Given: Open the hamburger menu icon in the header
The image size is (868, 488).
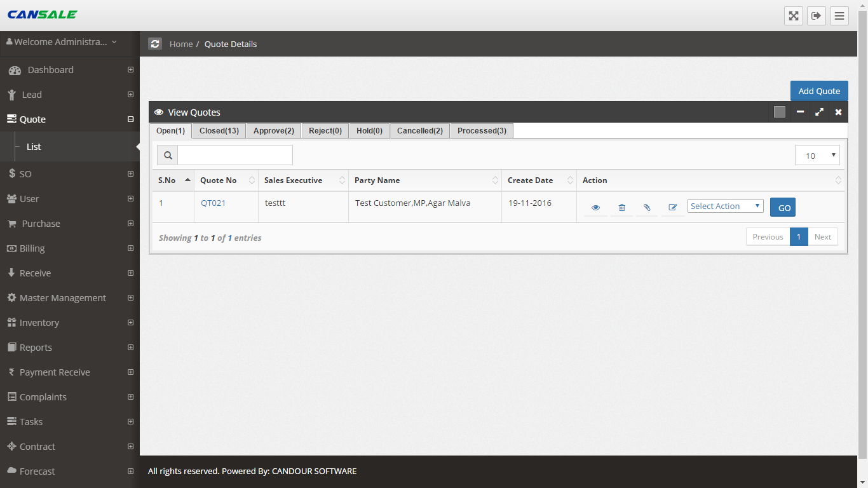Looking at the screenshot, I should point(839,16).
